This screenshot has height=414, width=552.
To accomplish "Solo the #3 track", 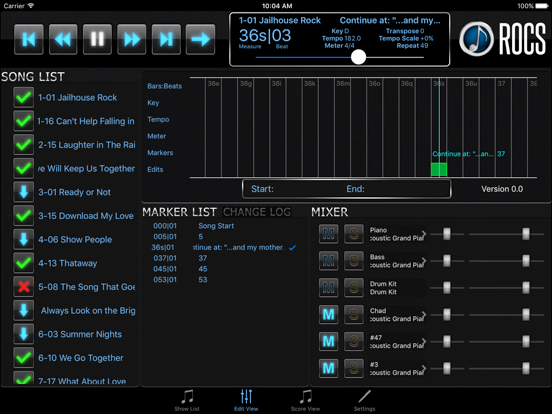I will click(x=354, y=368).
